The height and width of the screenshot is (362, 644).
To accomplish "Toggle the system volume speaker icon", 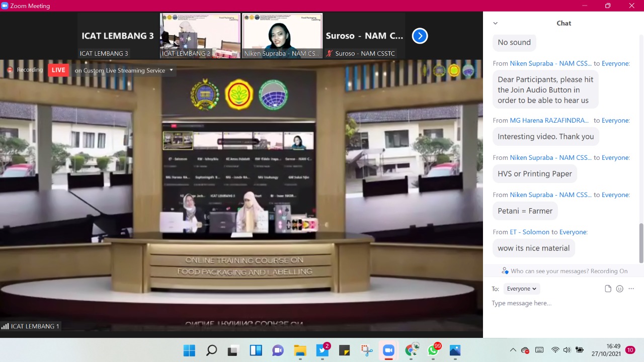I will 567,350.
